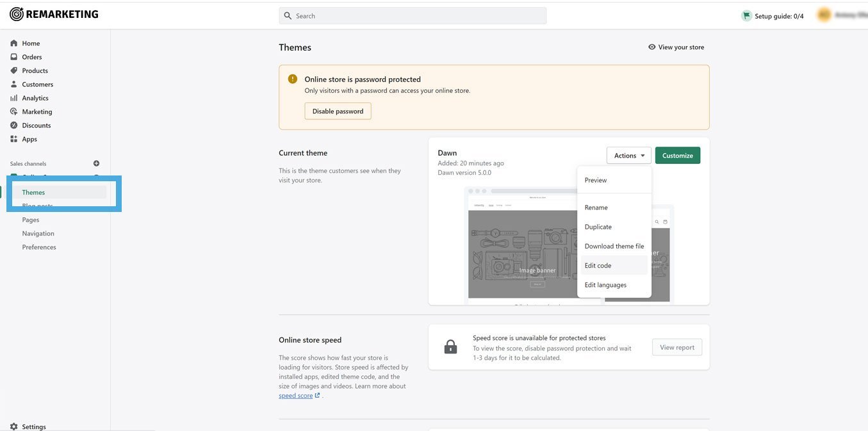
Task: Click the Products tag icon
Action: pyautogui.click(x=14, y=70)
